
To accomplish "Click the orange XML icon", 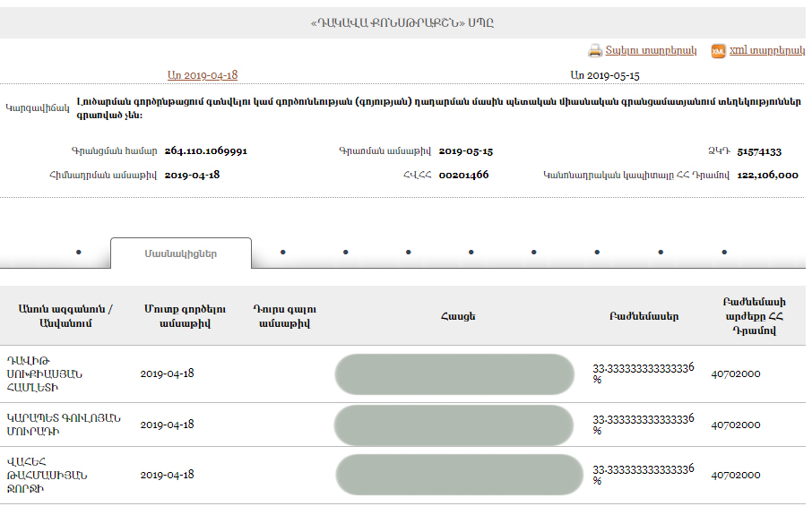I will click(x=718, y=51).
